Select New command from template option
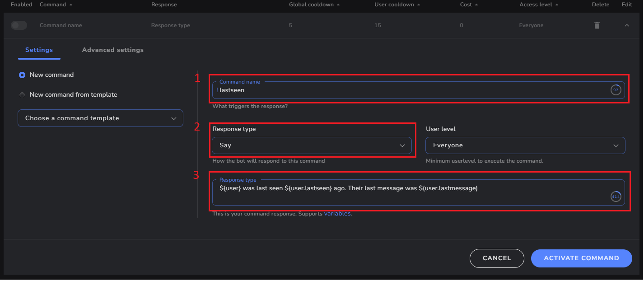The width and height of the screenshot is (644, 281). tap(22, 95)
